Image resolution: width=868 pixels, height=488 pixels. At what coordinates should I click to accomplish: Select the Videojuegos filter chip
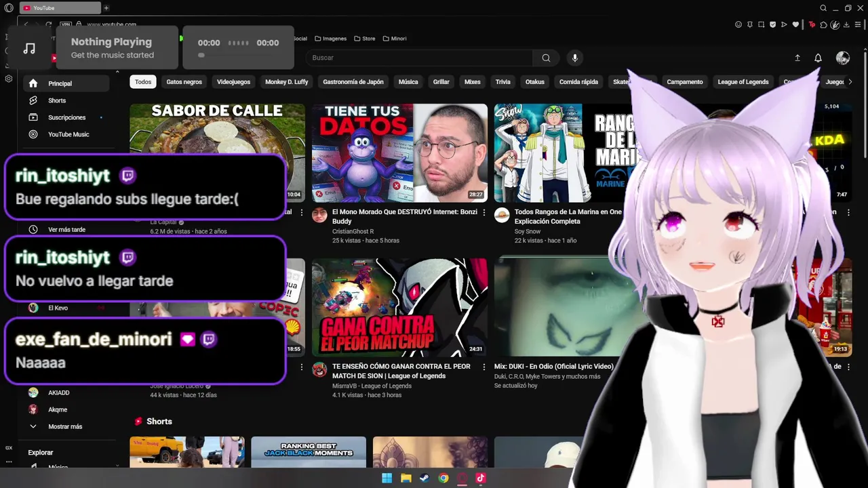point(233,82)
